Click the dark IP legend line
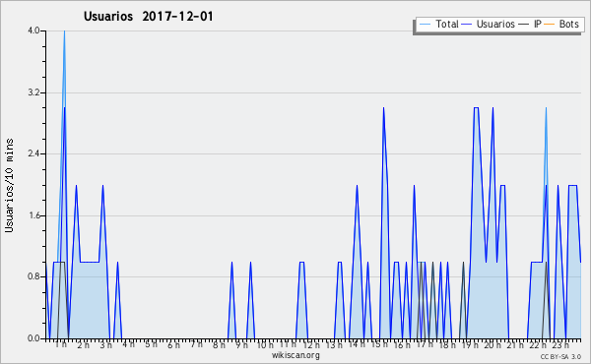Screen dimensions: 591x364 [524, 25]
